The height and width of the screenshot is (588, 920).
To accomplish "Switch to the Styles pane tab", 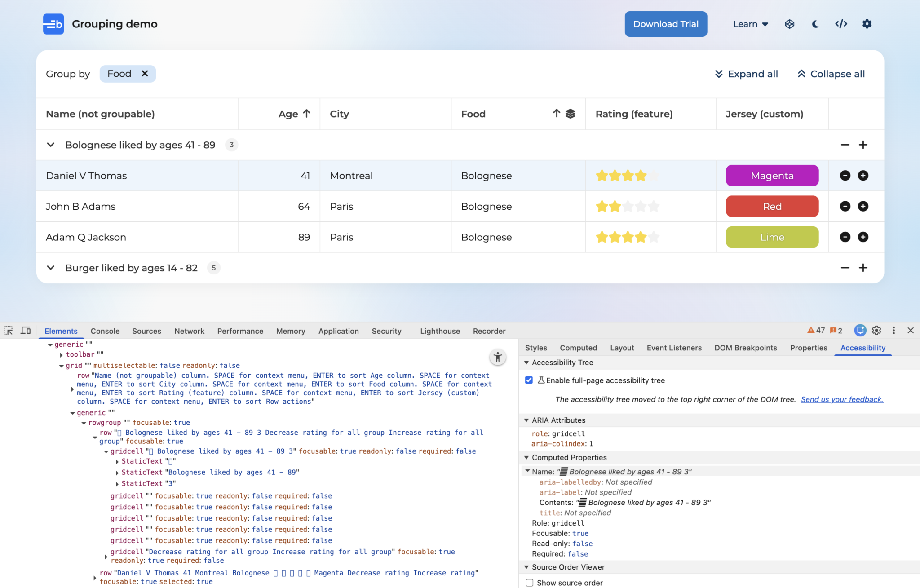I will click(x=536, y=348).
